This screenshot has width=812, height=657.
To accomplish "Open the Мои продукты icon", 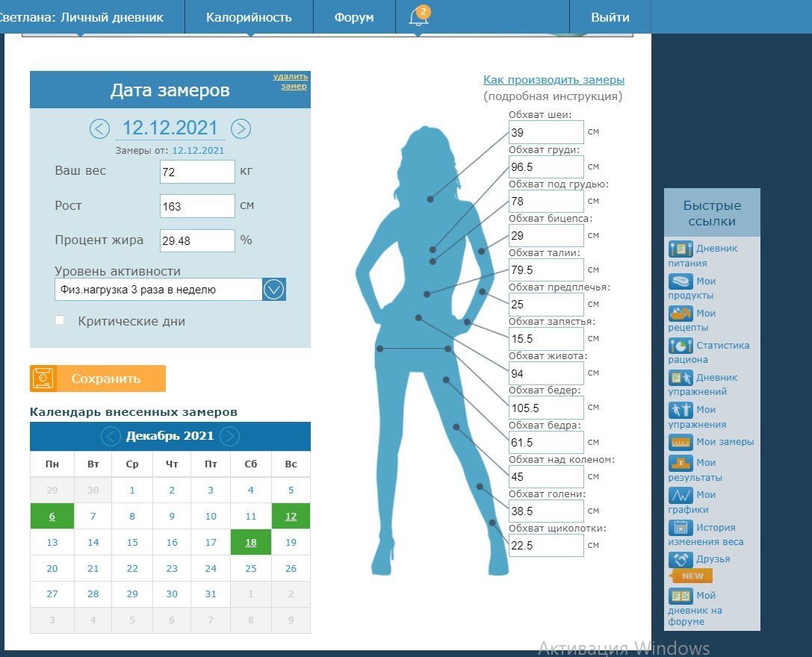I will 681,281.
